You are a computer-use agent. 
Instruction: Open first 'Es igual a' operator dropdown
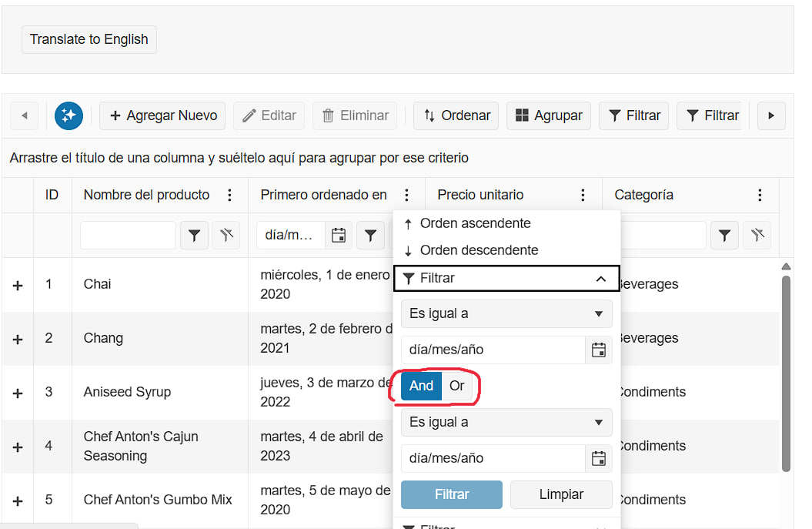point(506,313)
